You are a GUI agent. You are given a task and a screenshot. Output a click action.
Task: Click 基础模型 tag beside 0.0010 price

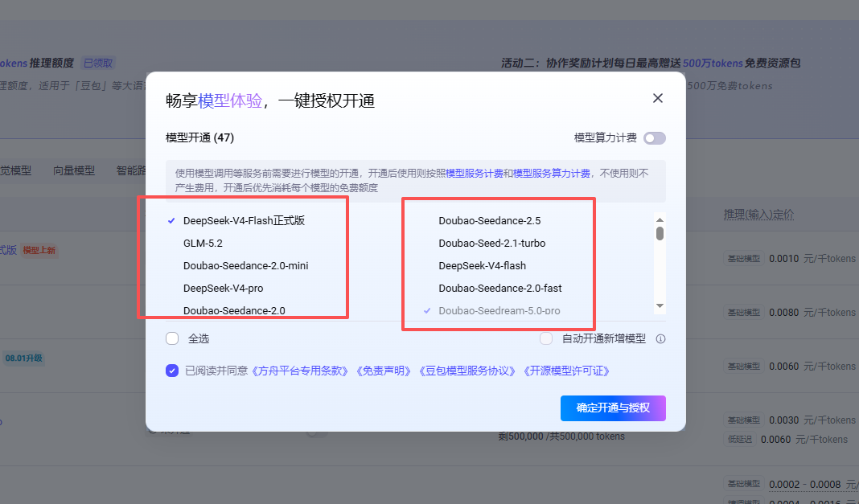pyautogui.click(x=743, y=258)
